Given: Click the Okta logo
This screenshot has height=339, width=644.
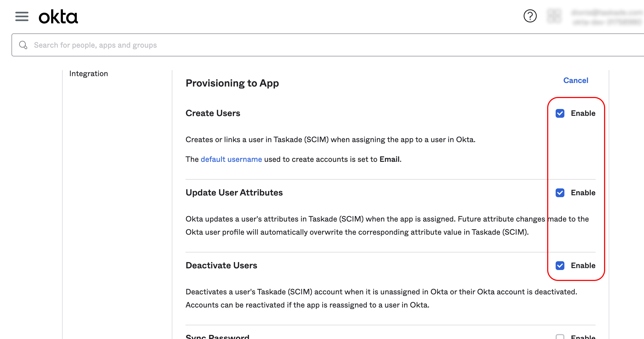Looking at the screenshot, I should pos(58,17).
